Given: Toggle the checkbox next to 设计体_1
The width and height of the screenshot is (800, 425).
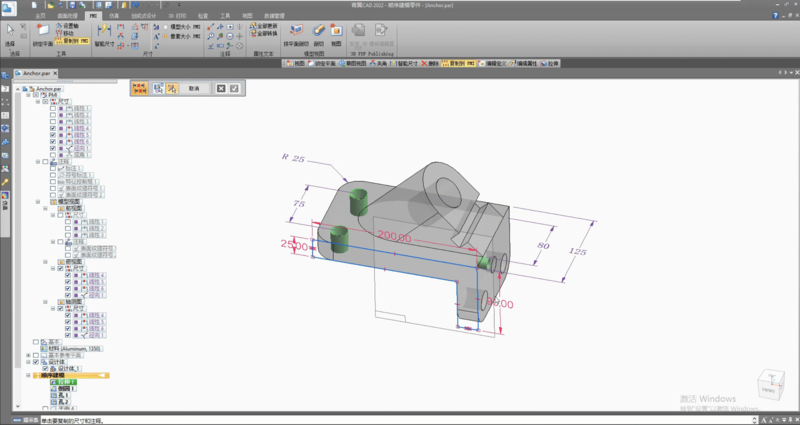Looking at the screenshot, I should (45, 369).
